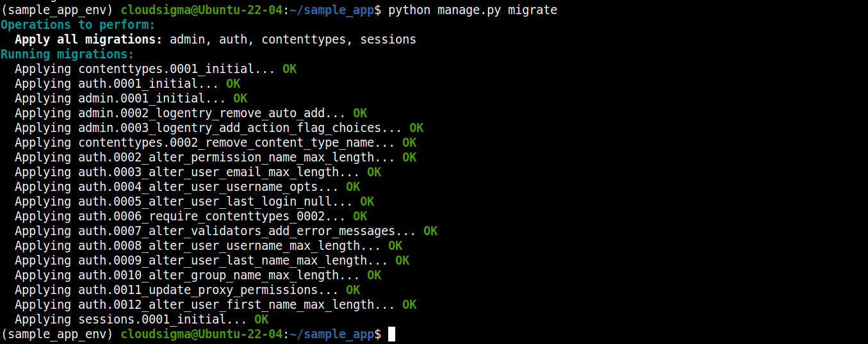
Task: Click the OK after auth.0007_alter_validators_add_error_messages
Action: click(430, 231)
